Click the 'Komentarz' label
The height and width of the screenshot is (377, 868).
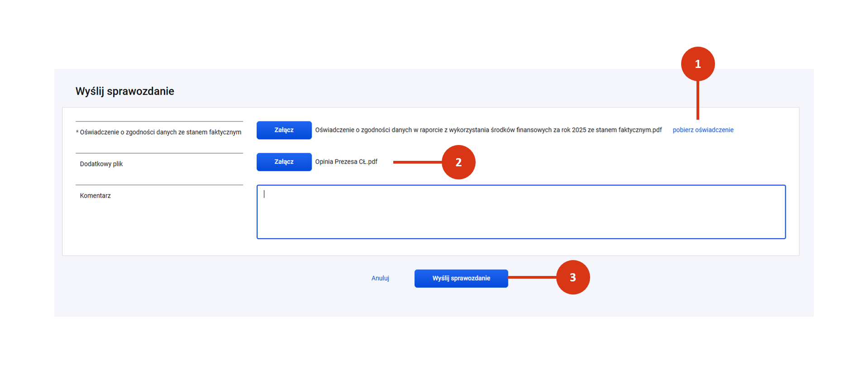95,196
